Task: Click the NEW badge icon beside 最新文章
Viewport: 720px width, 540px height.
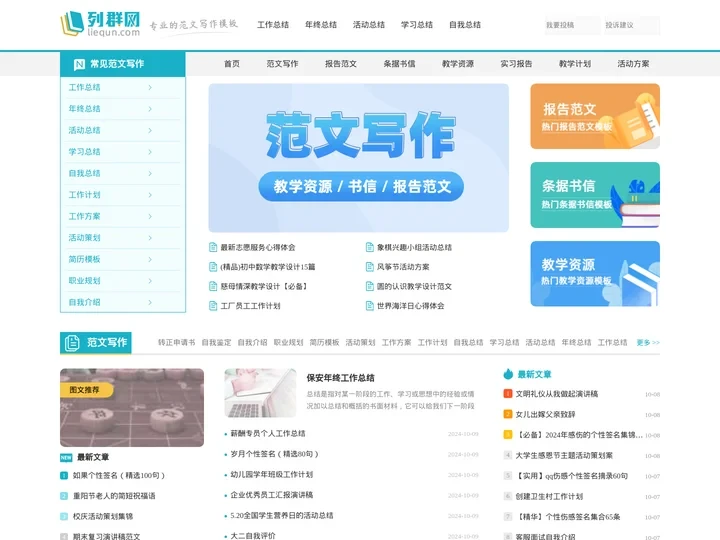Action: (66, 457)
